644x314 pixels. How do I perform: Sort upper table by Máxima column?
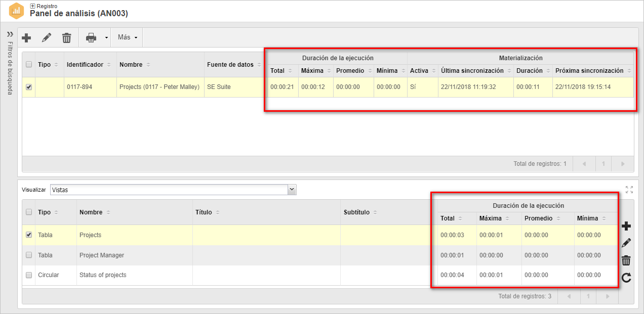[x=315, y=71]
